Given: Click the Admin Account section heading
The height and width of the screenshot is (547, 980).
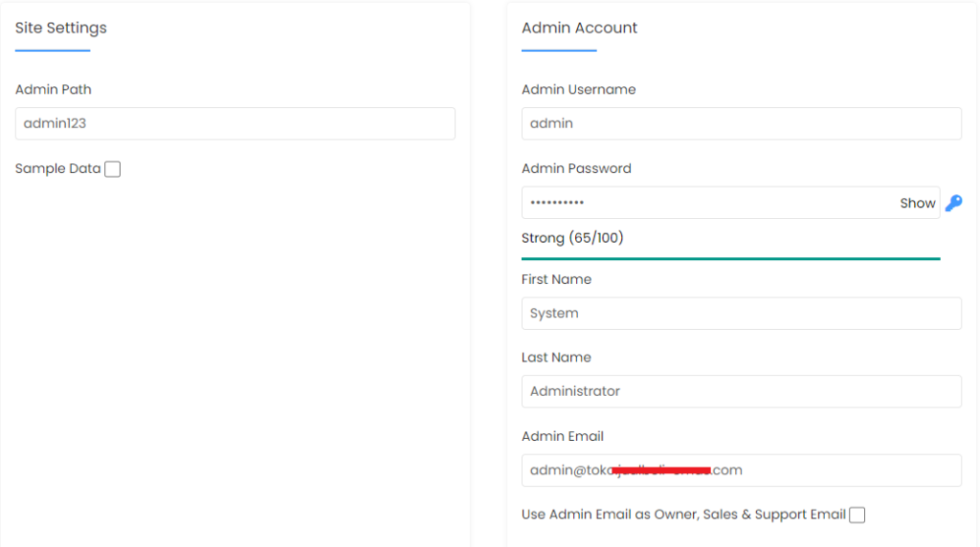Looking at the screenshot, I should click(x=579, y=28).
